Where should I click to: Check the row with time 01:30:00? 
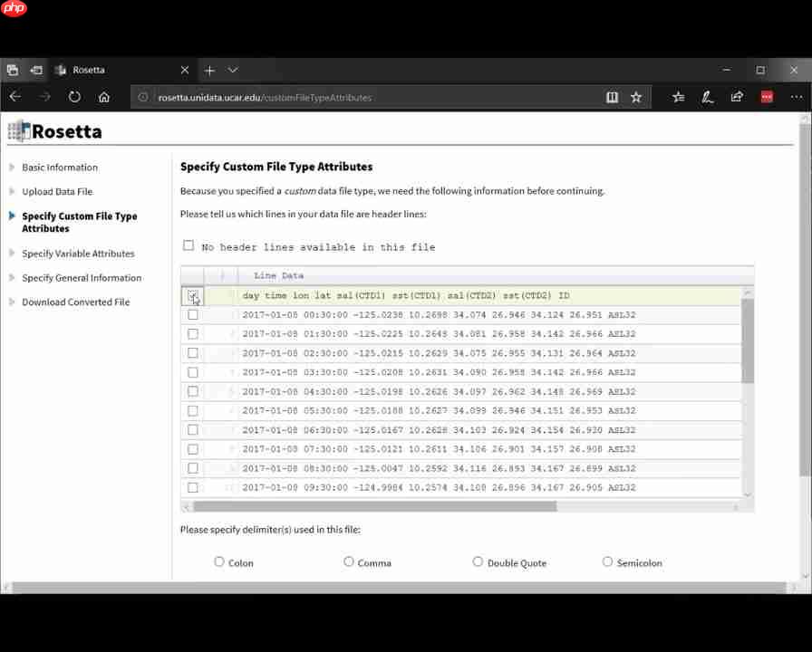click(193, 334)
